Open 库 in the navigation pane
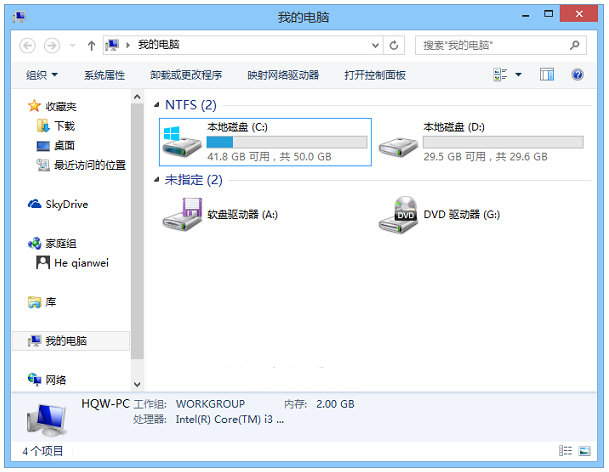 click(50, 302)
